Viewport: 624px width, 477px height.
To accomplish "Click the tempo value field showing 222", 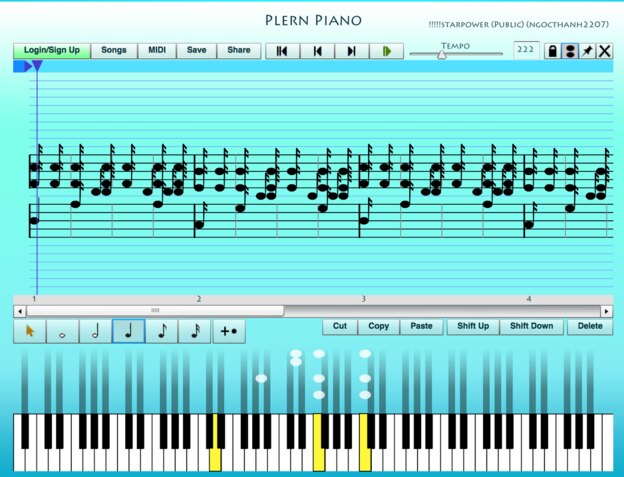I will (x=525, y=50).
